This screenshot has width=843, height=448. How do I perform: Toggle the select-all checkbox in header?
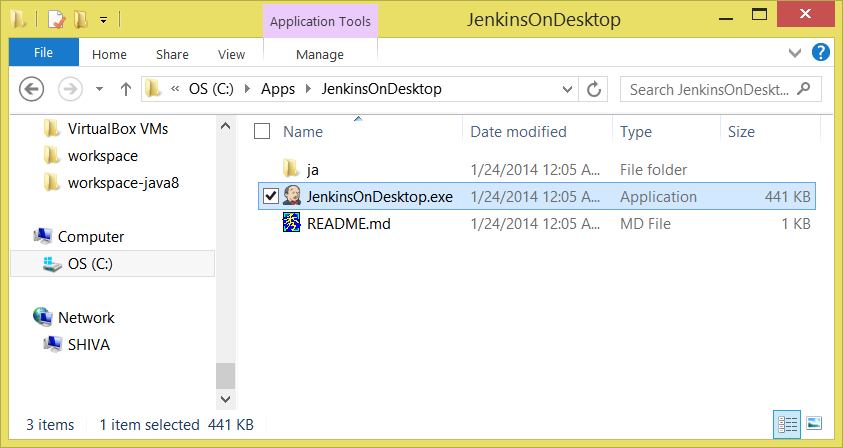point(262,131)
